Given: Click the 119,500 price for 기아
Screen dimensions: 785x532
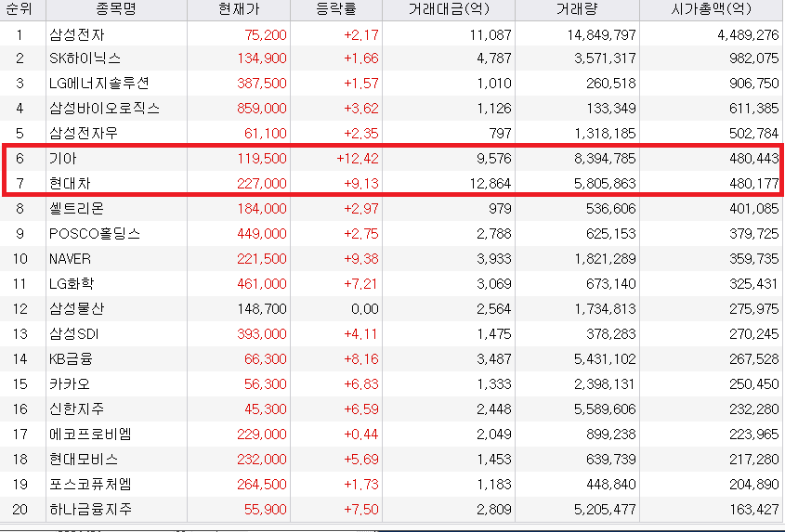Looking at the screenshot, I should (262, 159).
